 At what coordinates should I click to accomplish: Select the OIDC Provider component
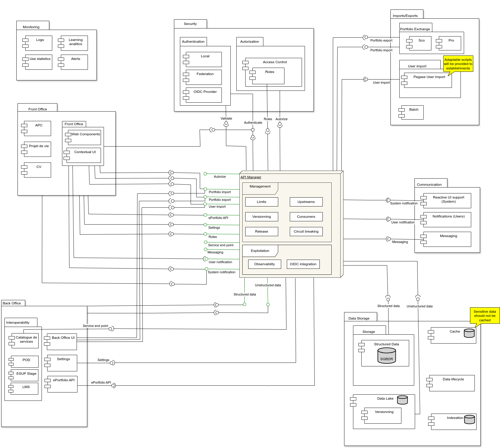click(x=202, y=95)
